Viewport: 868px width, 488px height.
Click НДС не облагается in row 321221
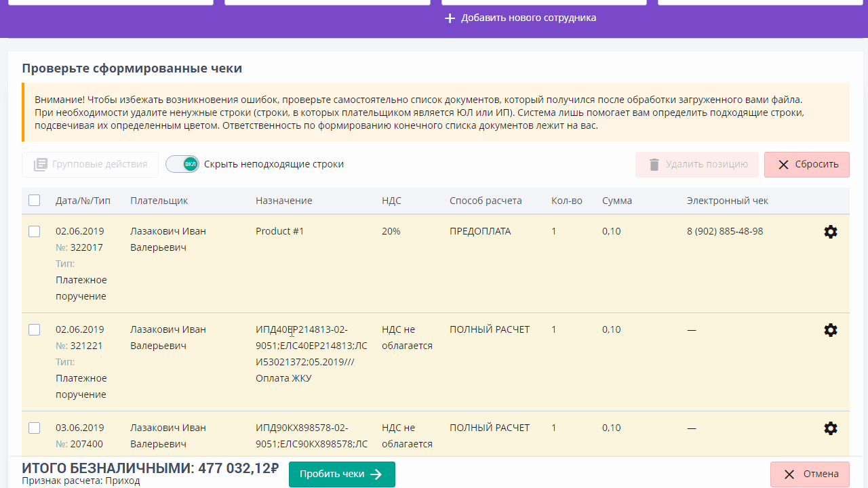point(407,338)
